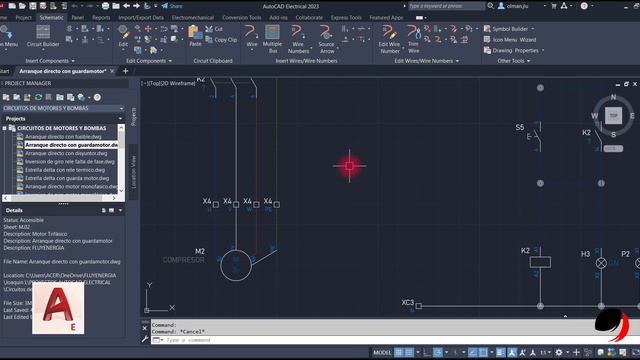Open Express Tools tab
This screenshot has height=360, width=640.
tap(346, 18)
